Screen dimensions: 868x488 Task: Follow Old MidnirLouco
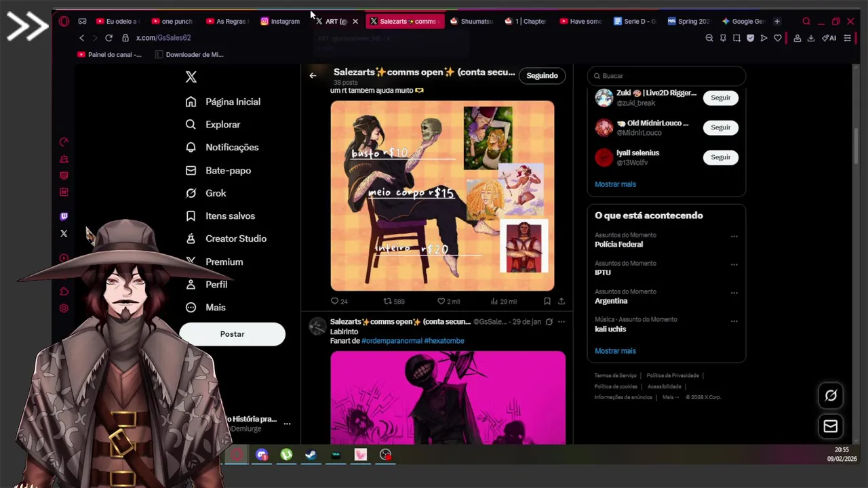coord(720,127)
